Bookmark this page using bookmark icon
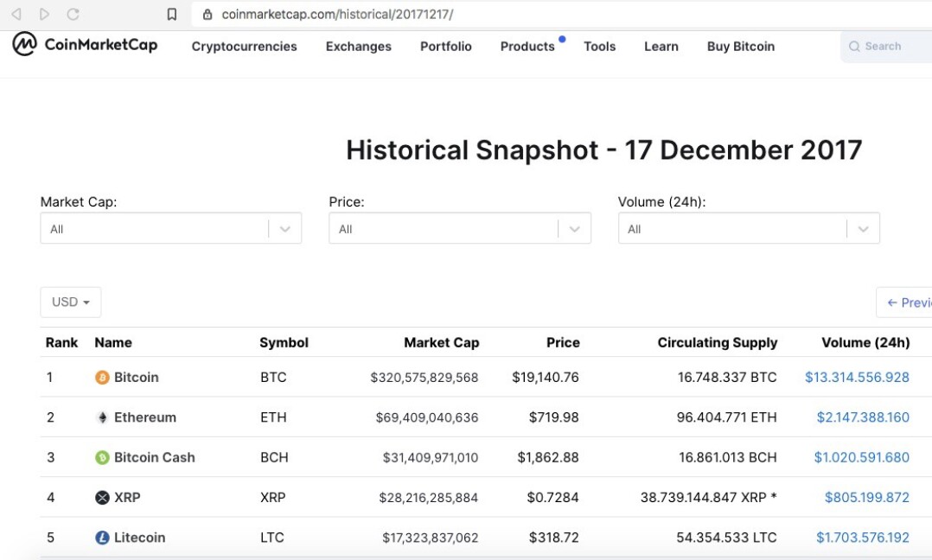The width and height of the screenshot is (932, 560). (x=172, y=14)
